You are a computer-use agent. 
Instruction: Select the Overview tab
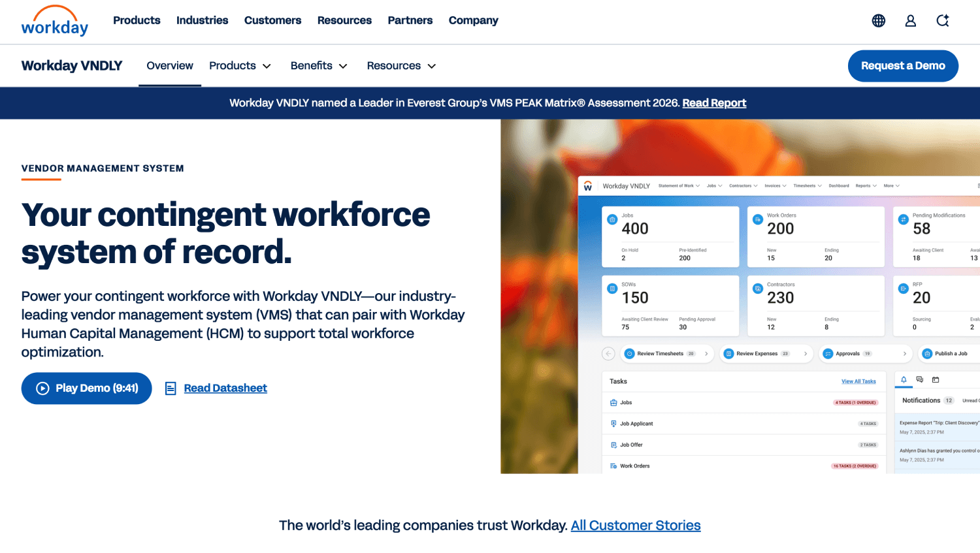click(170, 66)
